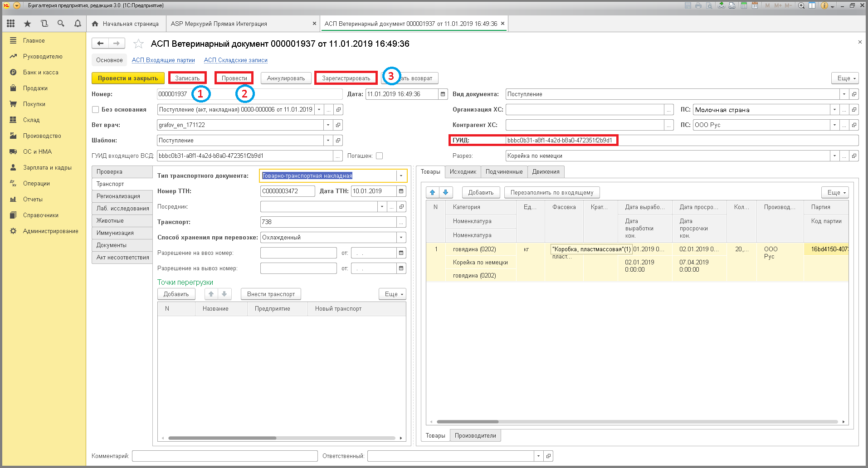868x468 pixels.
Task: Move goods row down with blue arrow
Action: click(446, 192)
